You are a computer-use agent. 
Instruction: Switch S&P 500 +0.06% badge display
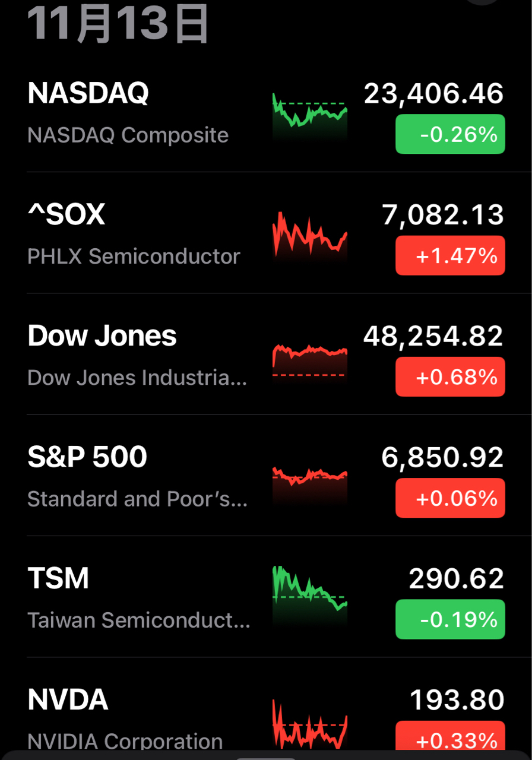point(450,498)
